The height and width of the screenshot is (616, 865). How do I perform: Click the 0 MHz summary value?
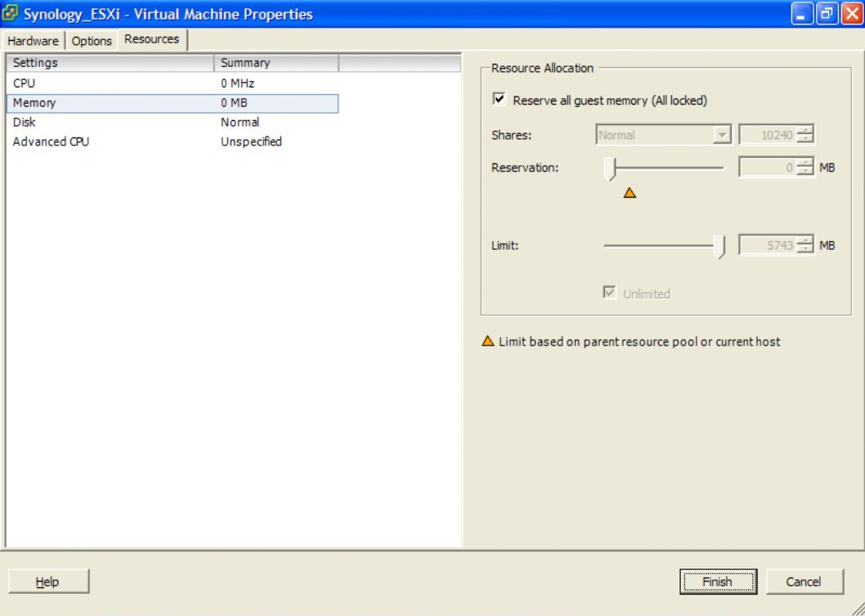[x=238, y=83]
